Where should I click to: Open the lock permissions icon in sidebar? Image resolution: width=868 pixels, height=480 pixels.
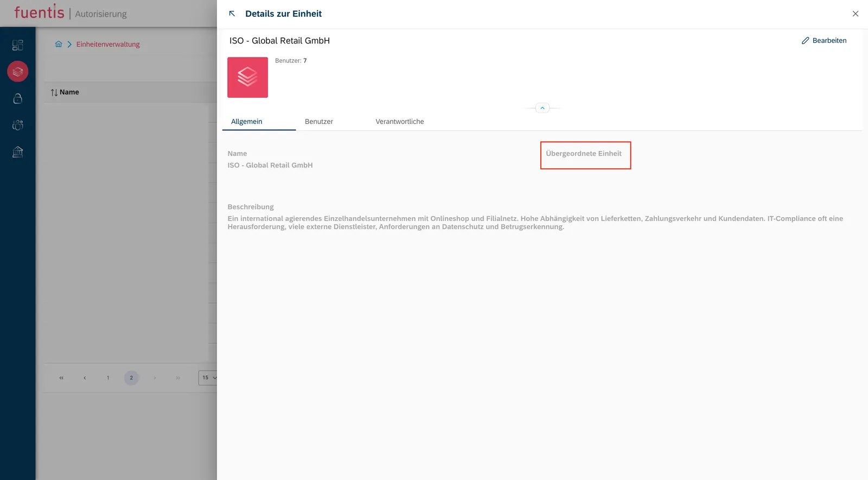click(17, 98)
